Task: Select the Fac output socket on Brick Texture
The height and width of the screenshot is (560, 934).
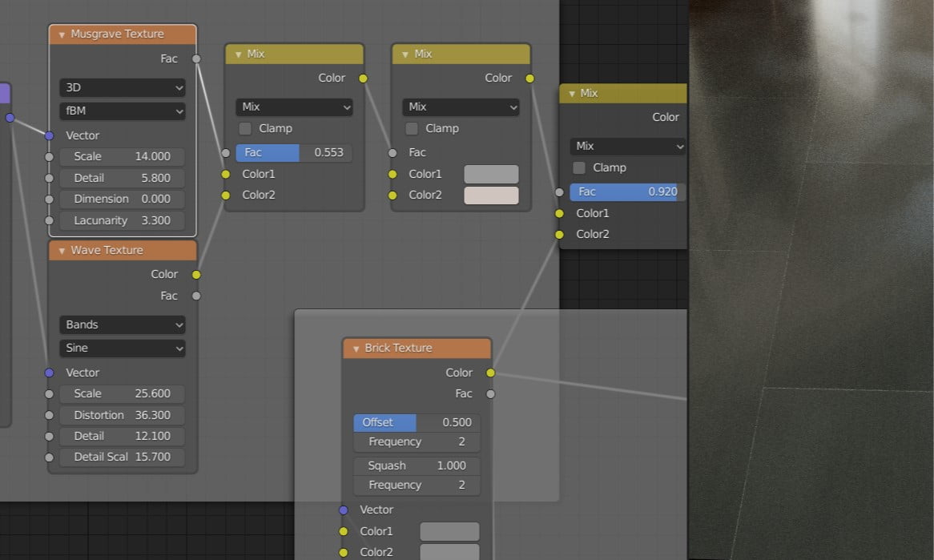Action: coord(491,393)
